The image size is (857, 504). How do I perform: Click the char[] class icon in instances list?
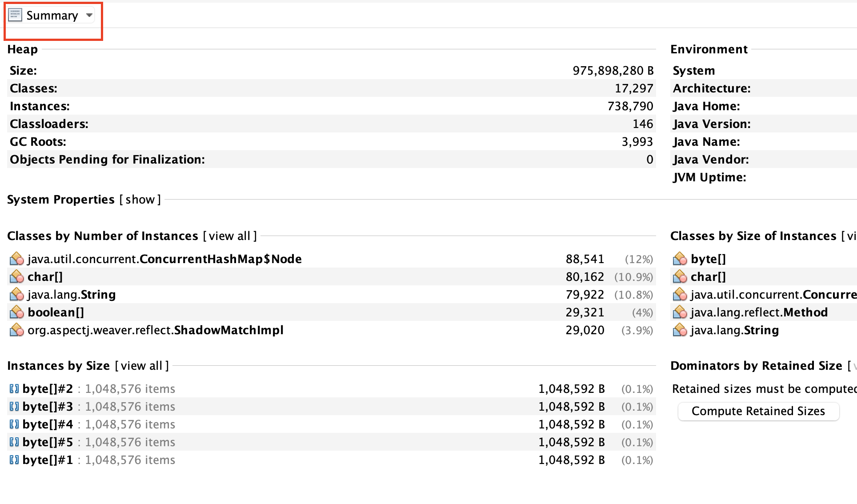tap(16, 276)
